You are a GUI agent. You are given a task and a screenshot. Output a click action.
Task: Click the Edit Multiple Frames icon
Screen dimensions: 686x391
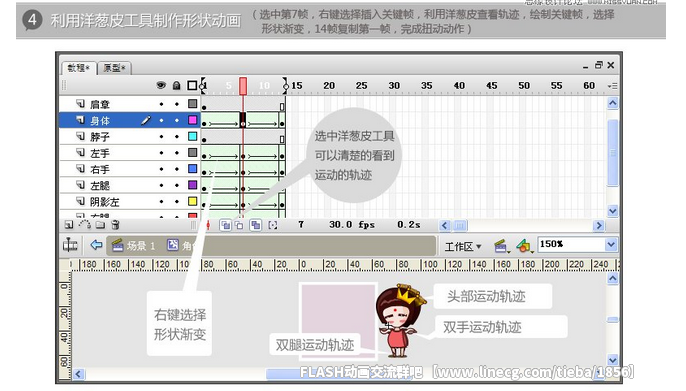[256, 225]
